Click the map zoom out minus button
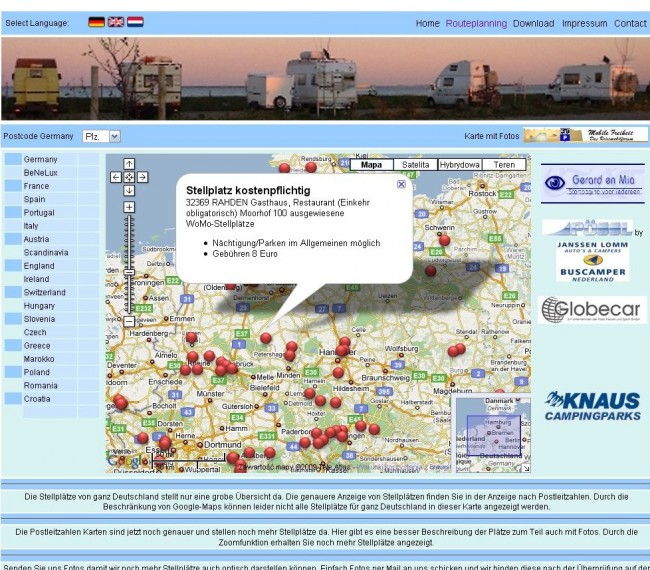This screenshot has height=570, width=650. 129,321
